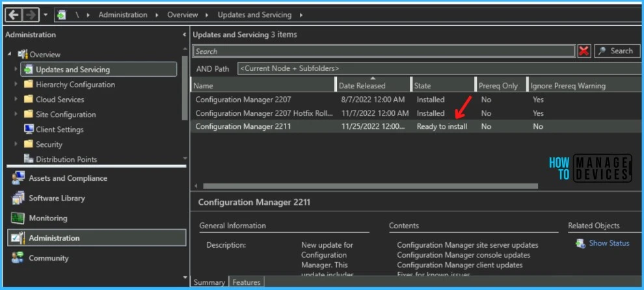Viewport: 644px width, 290px height.
Task: Click the horizontal scrollbar left arrow
Action: pyautogui.click(x=196, y=186)
